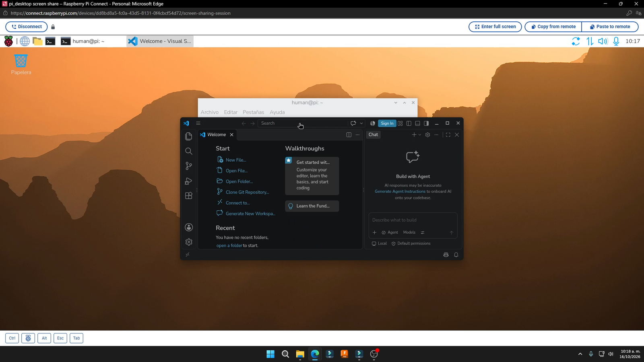Maximize the Chat panel
The height and width of the screenshot is (362, 644).
(x=448, y=135)
